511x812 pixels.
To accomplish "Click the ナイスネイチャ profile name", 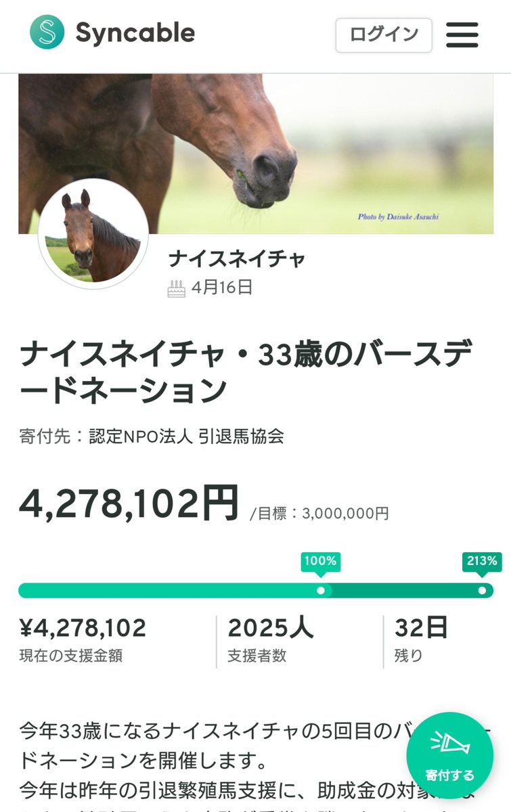I will (237, 258).
